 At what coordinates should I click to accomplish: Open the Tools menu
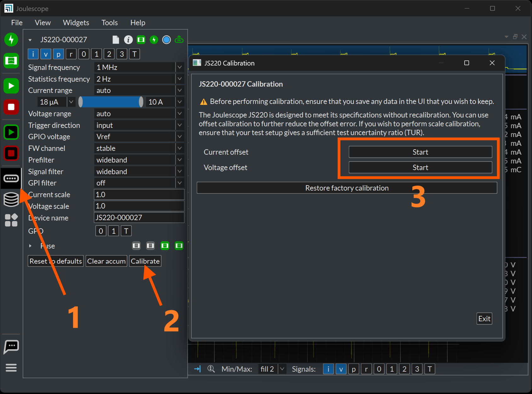tap(110, 23)
